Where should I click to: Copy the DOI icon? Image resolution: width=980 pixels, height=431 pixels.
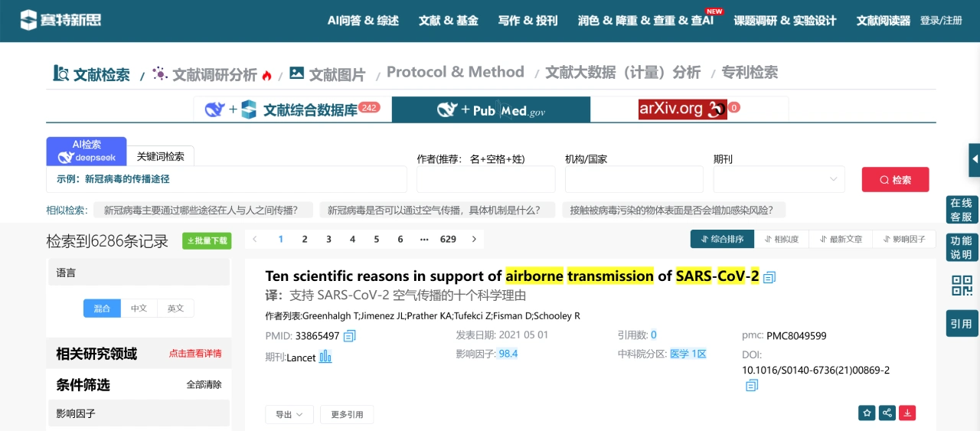point(752,386)
